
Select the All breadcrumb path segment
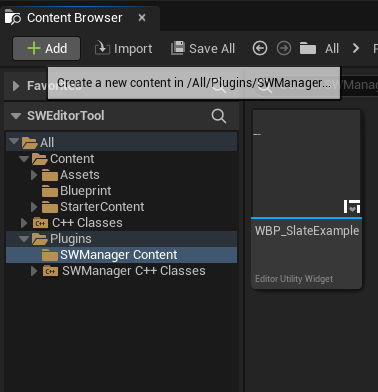pyautogui.click(x=332, y=49)
